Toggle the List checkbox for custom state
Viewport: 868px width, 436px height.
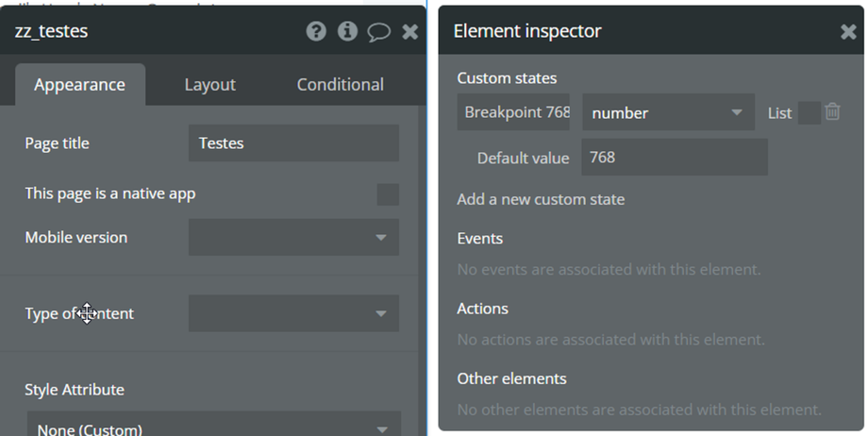(809, 113)
